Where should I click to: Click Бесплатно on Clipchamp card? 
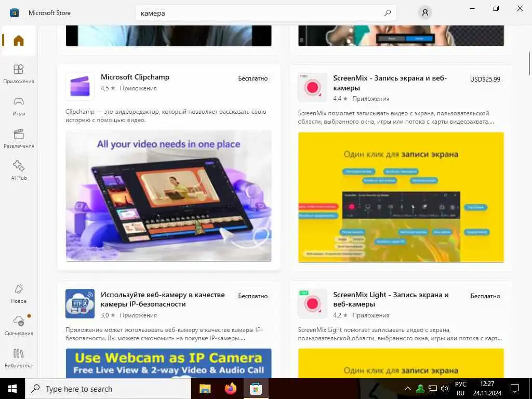253,78
